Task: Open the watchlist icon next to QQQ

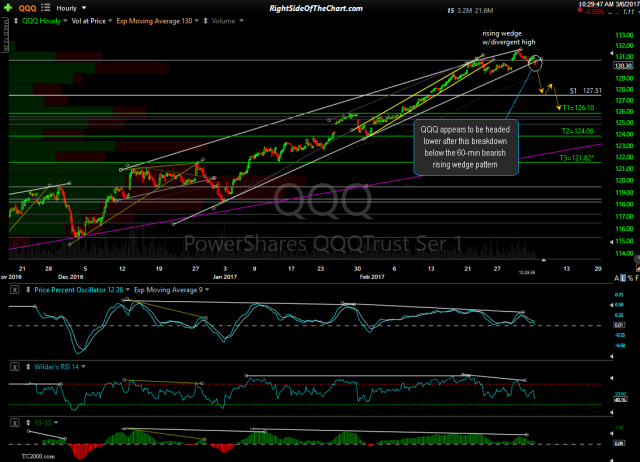Action: pos(46,7)
